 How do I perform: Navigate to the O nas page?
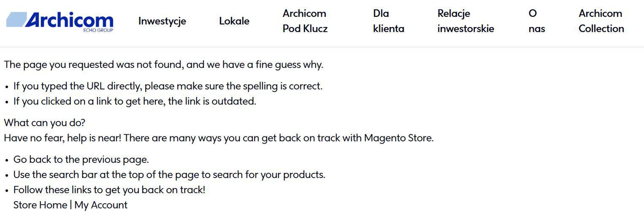coord(536,21)
